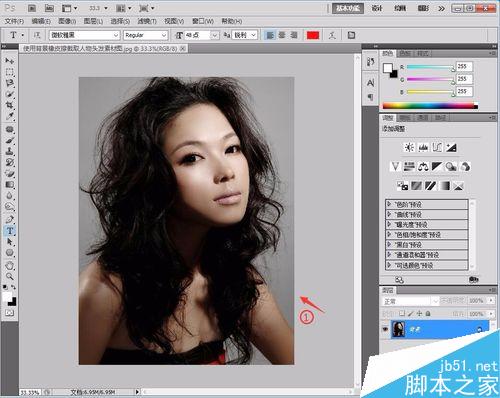
Task: Open the warp text icon
Action: point(332,35)
